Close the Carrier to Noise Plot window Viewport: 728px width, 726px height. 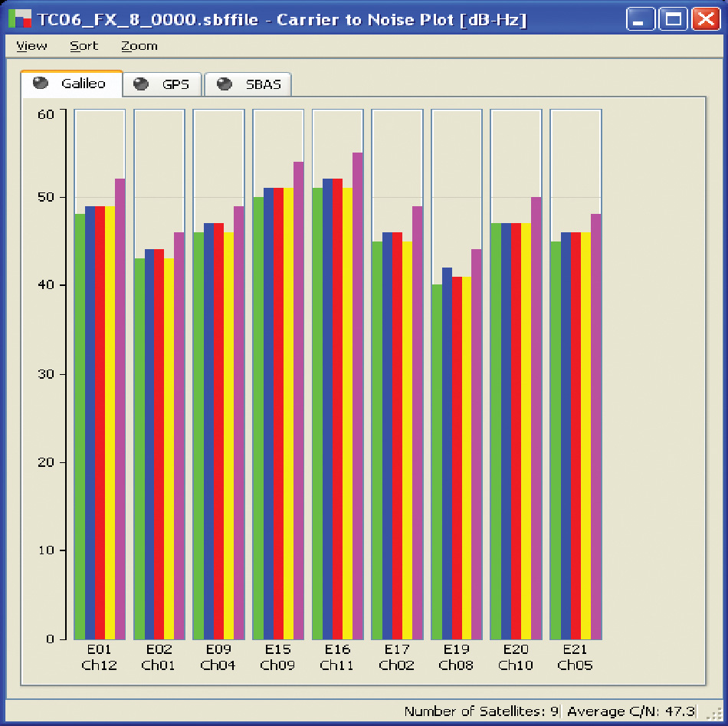705,19
